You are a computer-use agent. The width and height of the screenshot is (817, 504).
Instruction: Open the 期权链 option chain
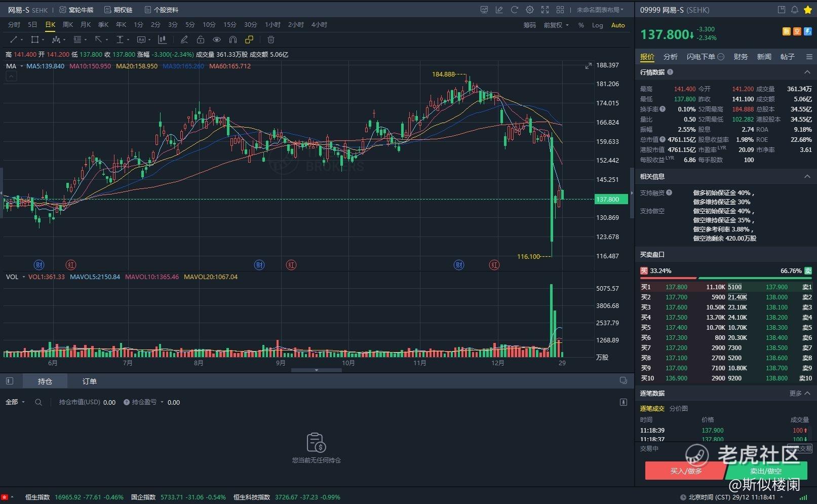[x=118, y=10]
